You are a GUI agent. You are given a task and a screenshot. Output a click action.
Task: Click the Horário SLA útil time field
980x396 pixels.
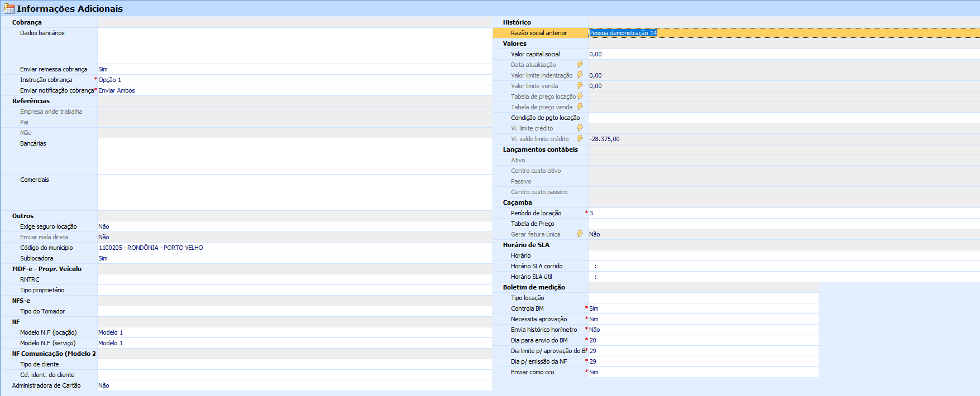coord(784,277)
